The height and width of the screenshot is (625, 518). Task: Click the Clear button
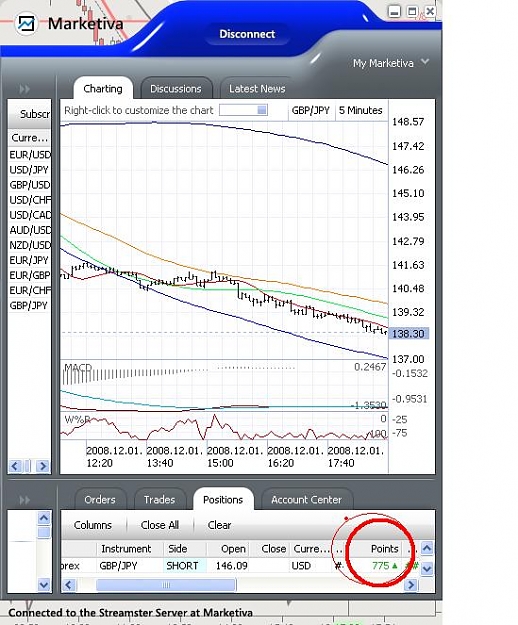219,525
